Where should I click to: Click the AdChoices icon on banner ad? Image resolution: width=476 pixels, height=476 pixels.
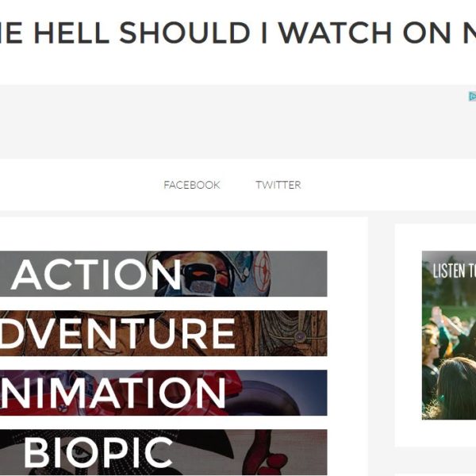tap(472, 96)
